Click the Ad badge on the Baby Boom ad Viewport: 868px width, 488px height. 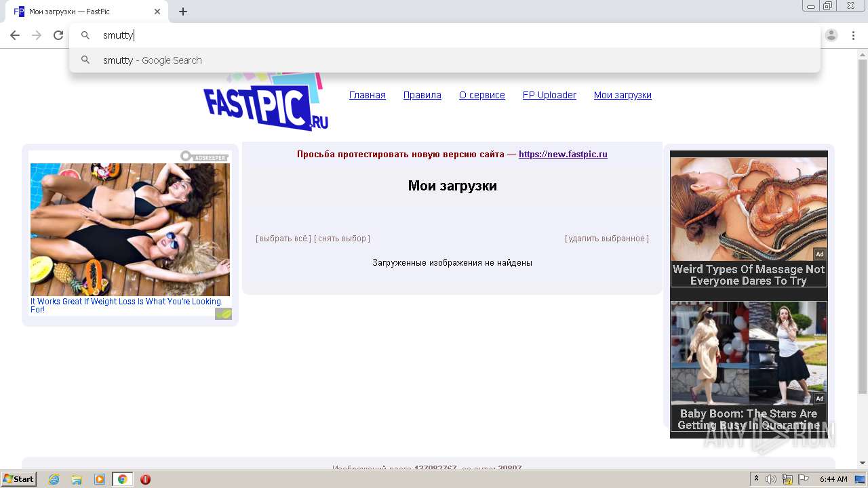point(820,399)
